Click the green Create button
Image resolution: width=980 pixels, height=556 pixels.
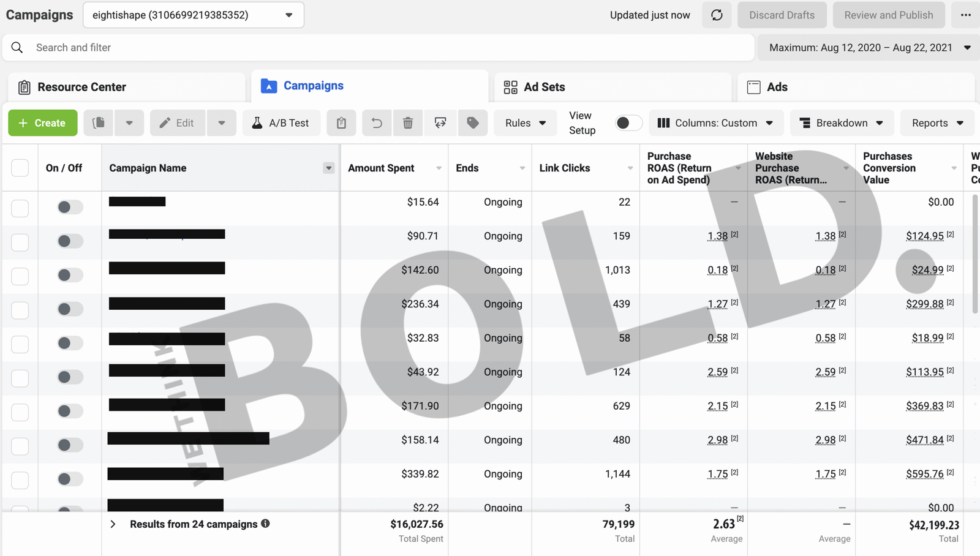pyautogui.click(x=42, y=123)
